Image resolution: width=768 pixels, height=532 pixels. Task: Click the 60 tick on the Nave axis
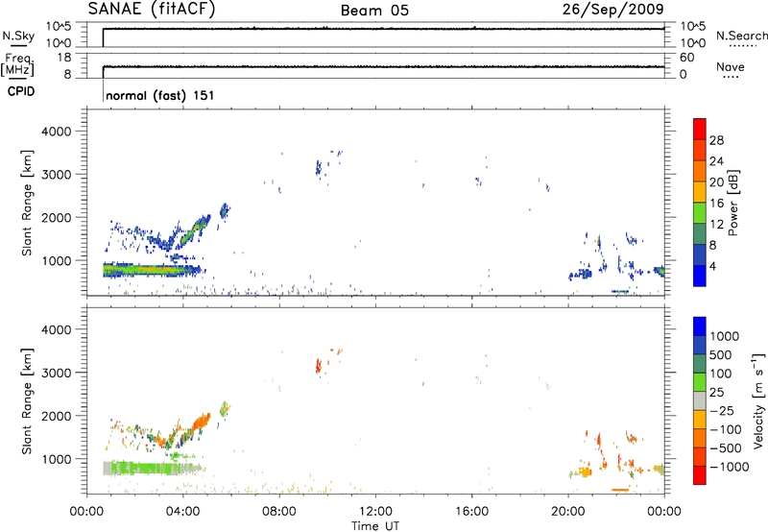[x=687, y=58]
